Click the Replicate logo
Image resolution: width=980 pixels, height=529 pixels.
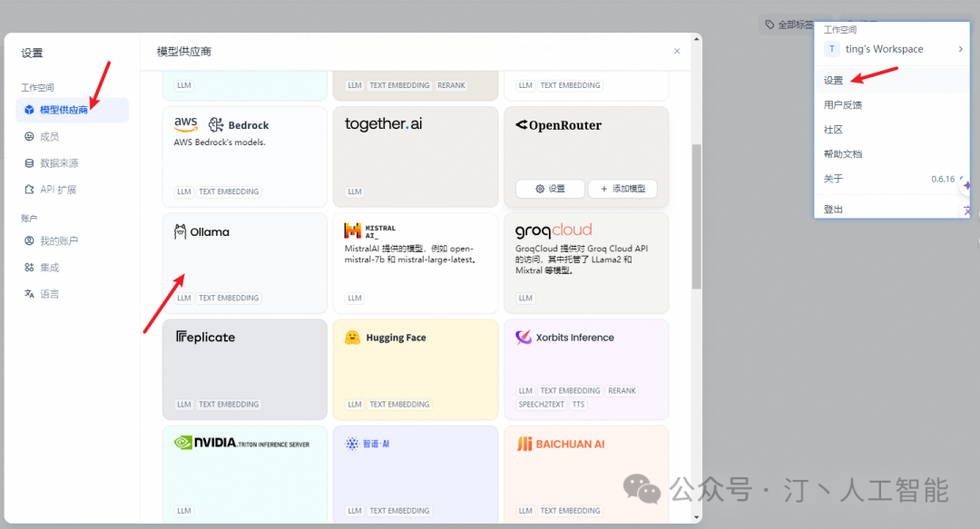click(x=206, y=337)
